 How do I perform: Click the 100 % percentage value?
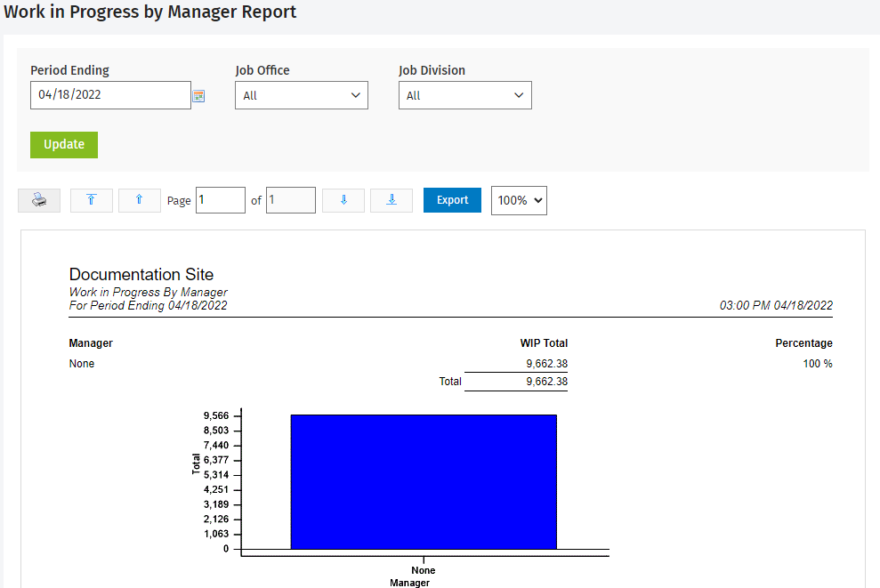(x=818, y=364)
